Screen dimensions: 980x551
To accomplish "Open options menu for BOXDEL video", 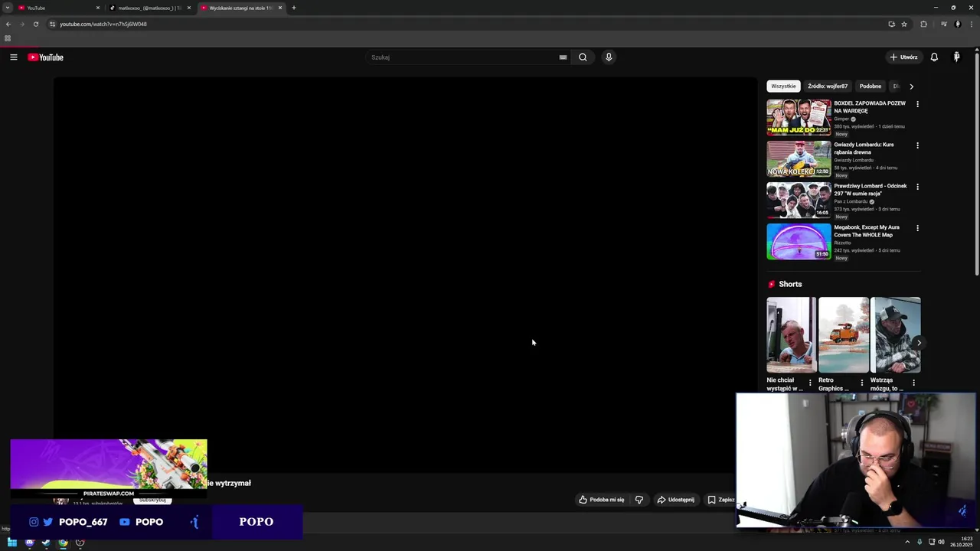I will [917, 104].
